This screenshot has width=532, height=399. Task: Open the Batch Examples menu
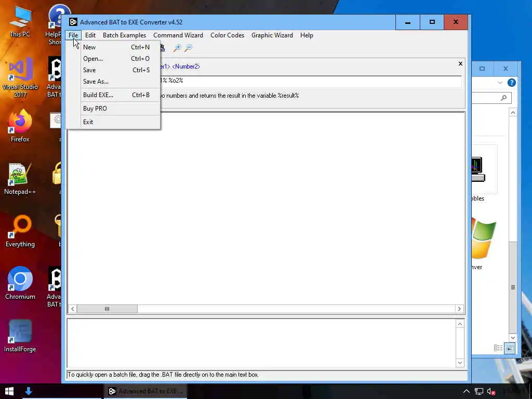point(124,35)
